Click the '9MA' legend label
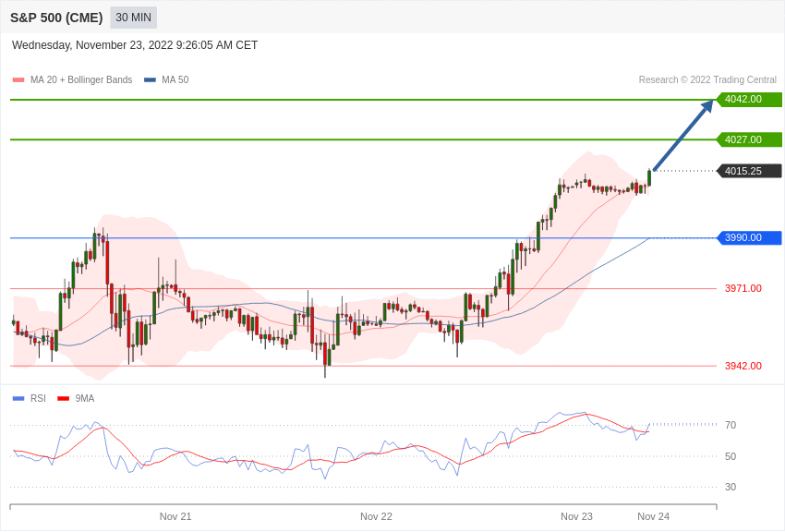The height and width of the screenshot is (532, 785). coord(85,398)
